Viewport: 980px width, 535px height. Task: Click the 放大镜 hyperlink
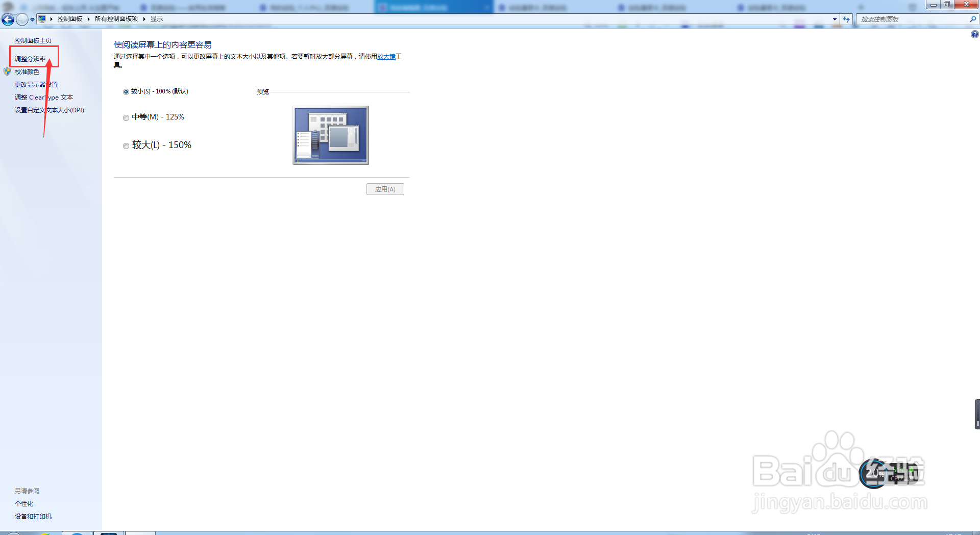point(386,57)
